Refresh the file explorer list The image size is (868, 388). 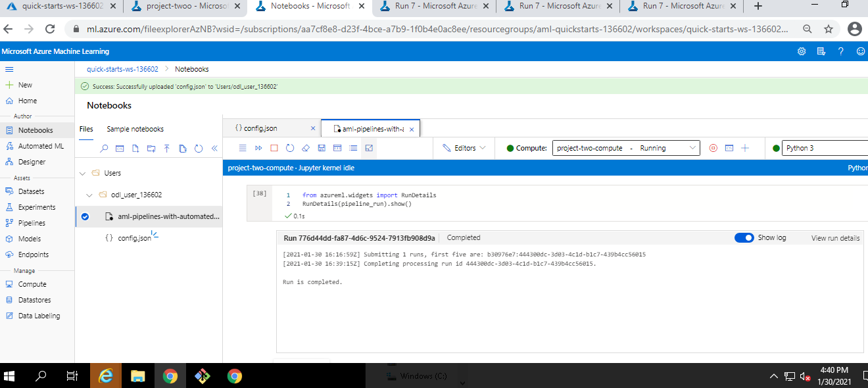[199, 149]
